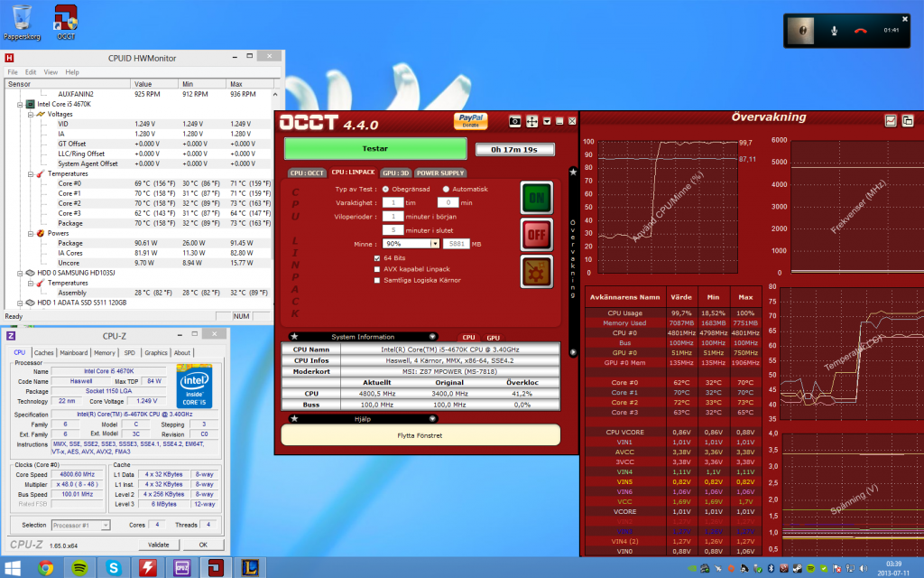Click the PayPal Donate button
The width and height of the screenshot is (924, 578).
pyautogui.click(x=470, y=121)
